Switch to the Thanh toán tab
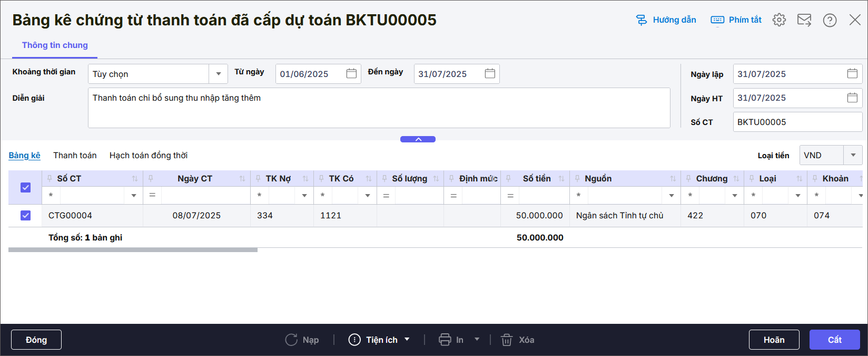This screenshot has width=868, height=356. click(x=75, y=155)
